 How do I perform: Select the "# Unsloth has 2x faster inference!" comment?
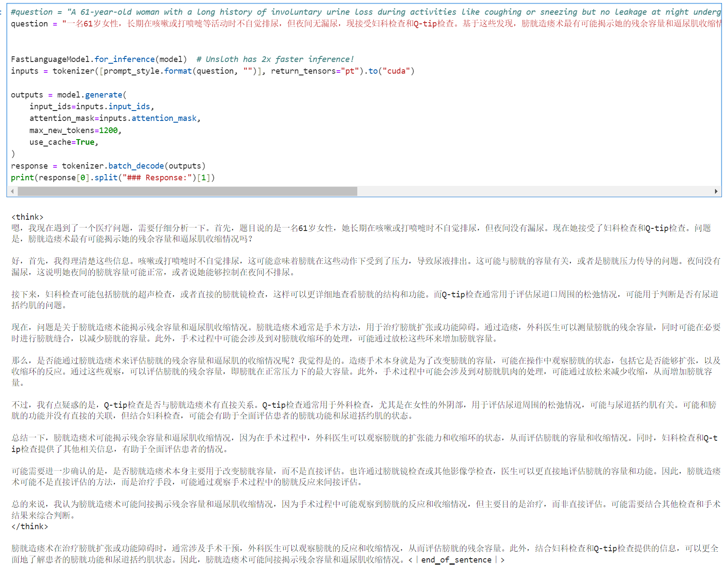[x=275, y=59]
